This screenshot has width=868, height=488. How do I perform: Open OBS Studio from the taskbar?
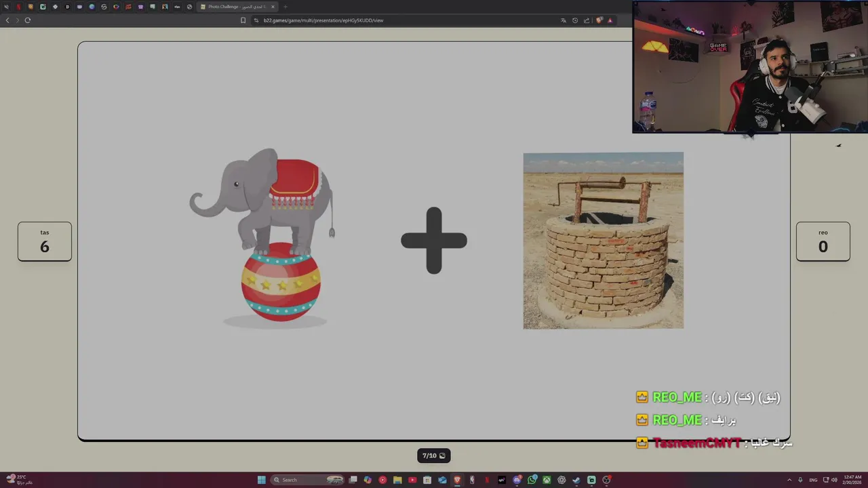point(607,480)
